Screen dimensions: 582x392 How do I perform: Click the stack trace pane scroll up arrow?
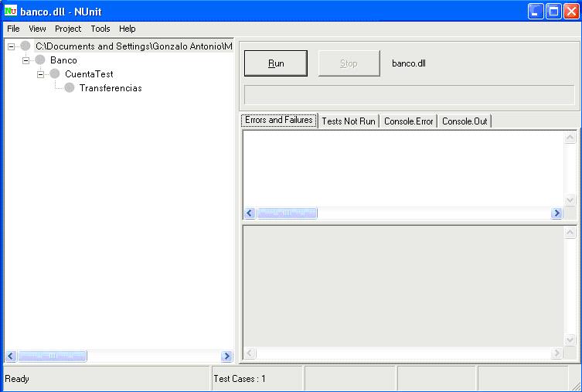(570, 233)
